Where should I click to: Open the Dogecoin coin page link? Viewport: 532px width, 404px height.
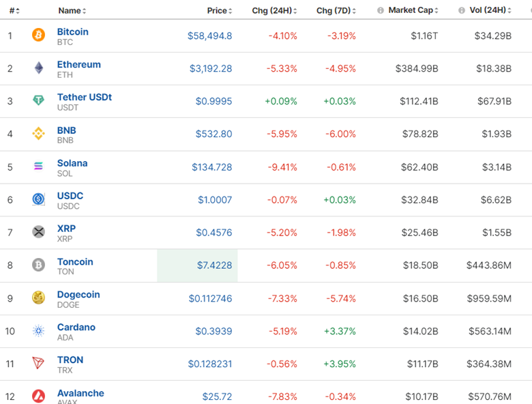pyautogui.click(x=78, y=295)
